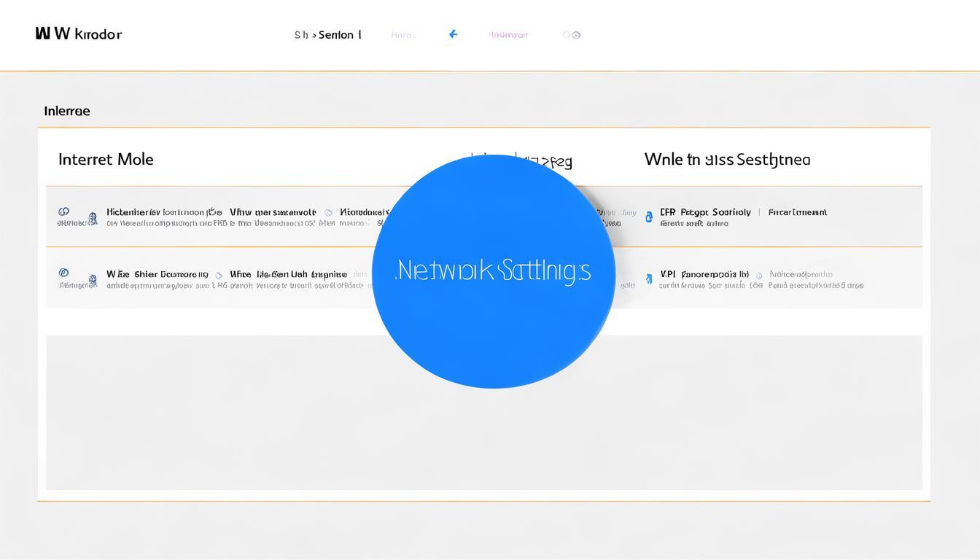Click the W Kirodor logo
The width and height of the screenshot is (980, 560).
click(79, 34)
